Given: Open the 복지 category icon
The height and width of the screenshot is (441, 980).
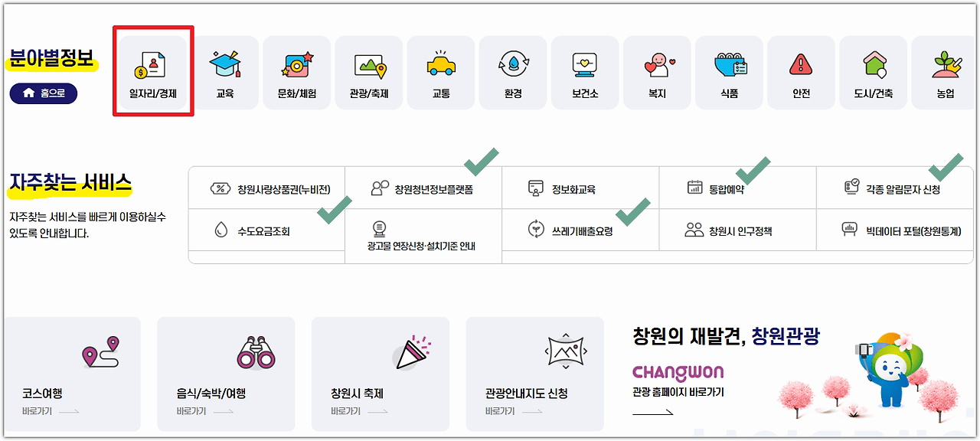Looking at the screenshot, I should pos(656,73).
